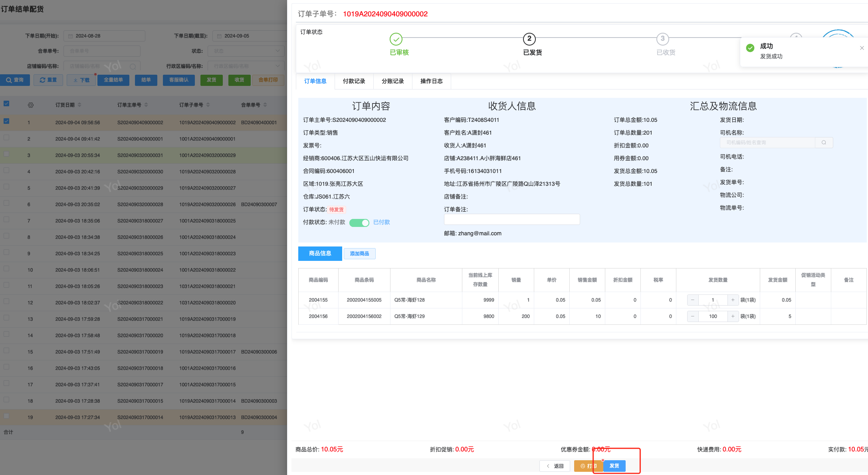Viewport: 868px width, 475px height.
Task: Open the 操作日志 tab
Action: click(431, 81)
